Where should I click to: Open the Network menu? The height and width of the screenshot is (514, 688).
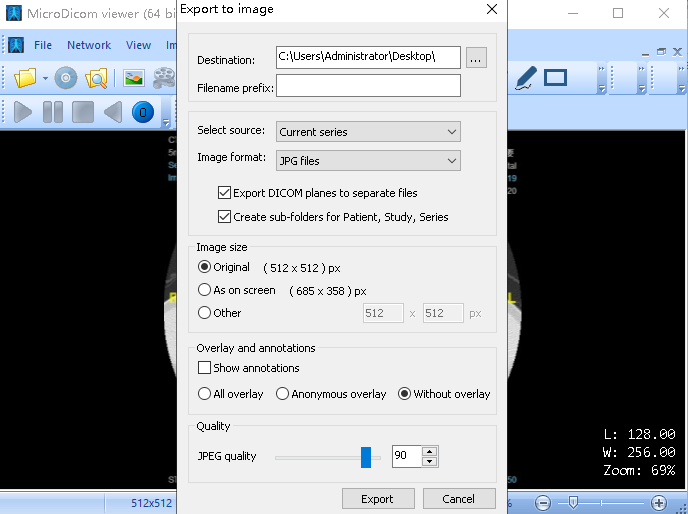89,45
